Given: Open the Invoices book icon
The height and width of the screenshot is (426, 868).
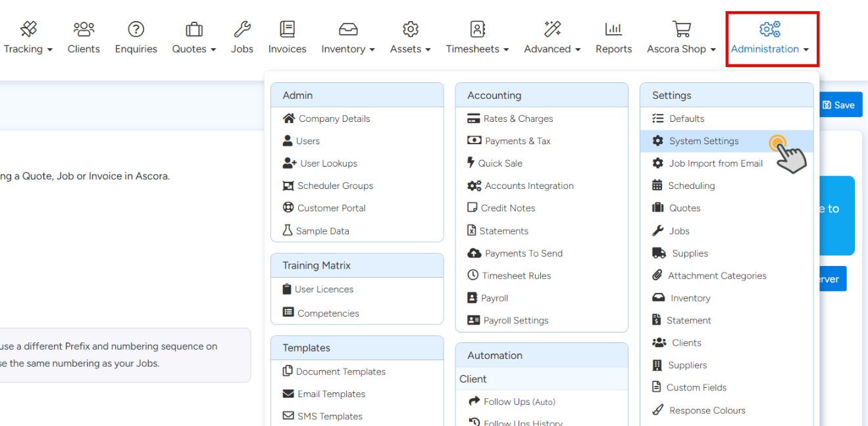Looking at the screenshot, I should coord(287,29).
